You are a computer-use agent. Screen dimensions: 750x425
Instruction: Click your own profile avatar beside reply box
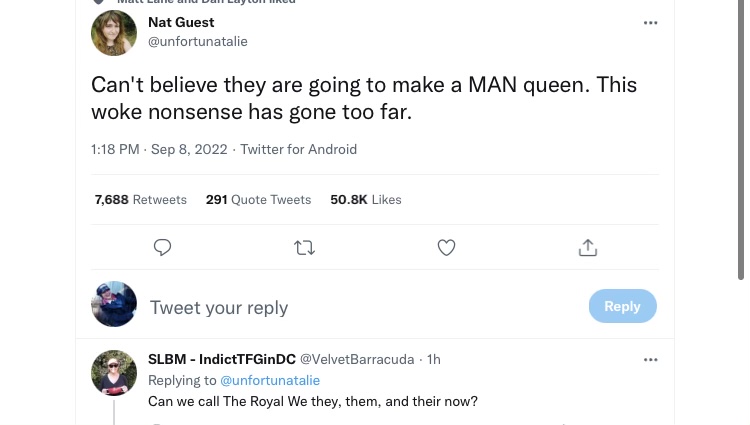click(114, 305)
